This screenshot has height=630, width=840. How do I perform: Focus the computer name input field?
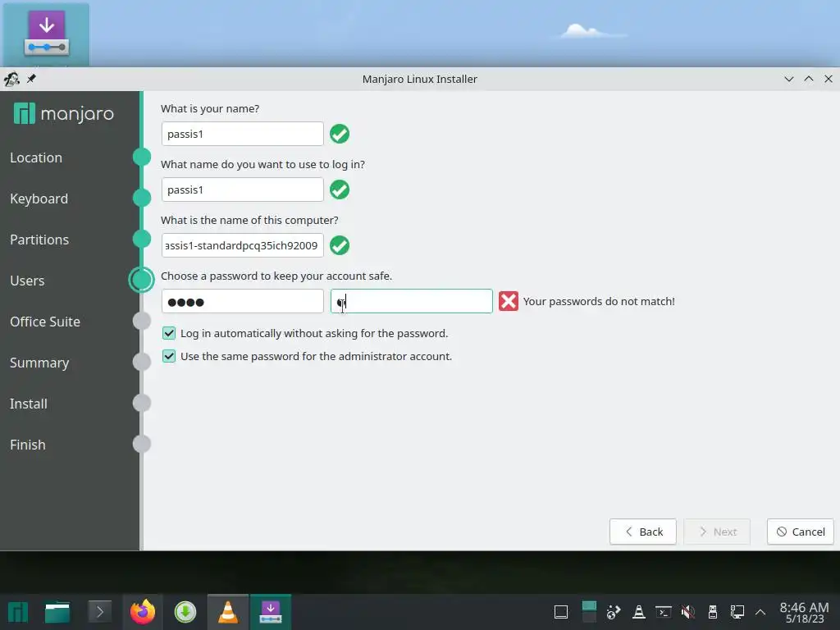coord(243,245)
